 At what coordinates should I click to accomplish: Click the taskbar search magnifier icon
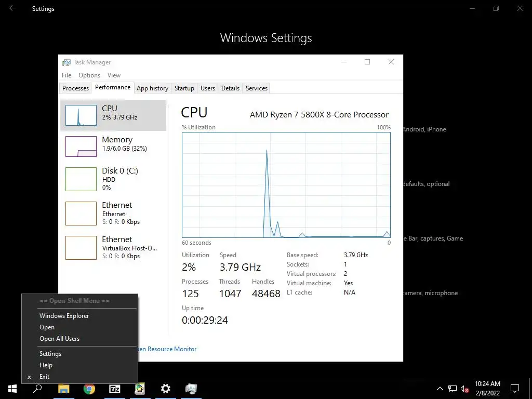click(x=37, y=389)
